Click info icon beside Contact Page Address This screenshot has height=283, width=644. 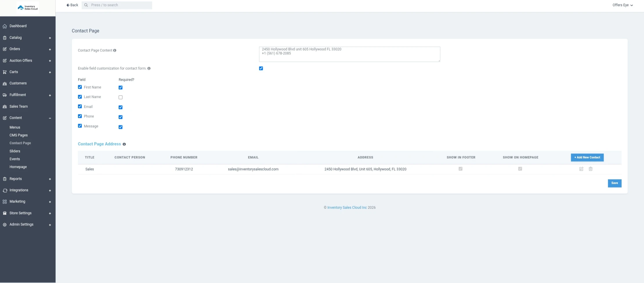click(124, 144)
